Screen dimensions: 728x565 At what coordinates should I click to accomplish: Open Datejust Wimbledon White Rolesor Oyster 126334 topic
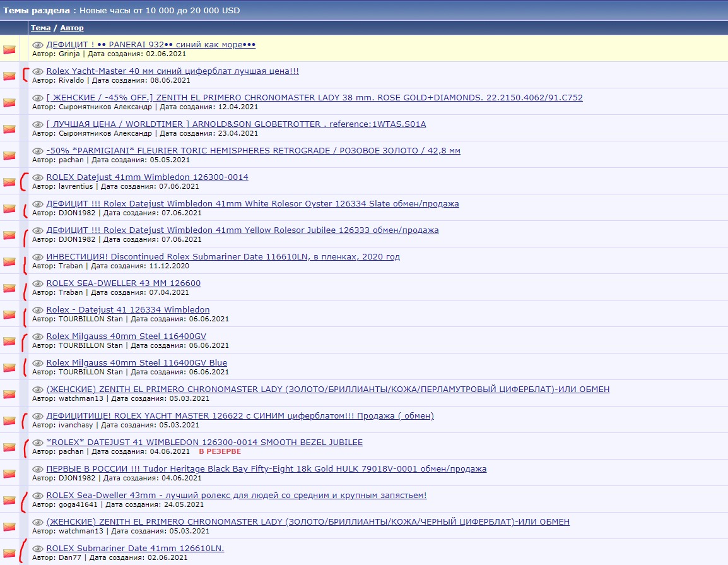(x=252, y=203)
